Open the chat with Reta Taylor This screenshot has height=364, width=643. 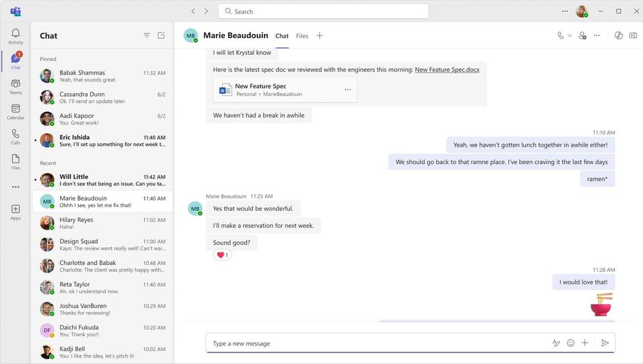click(102, 287)
